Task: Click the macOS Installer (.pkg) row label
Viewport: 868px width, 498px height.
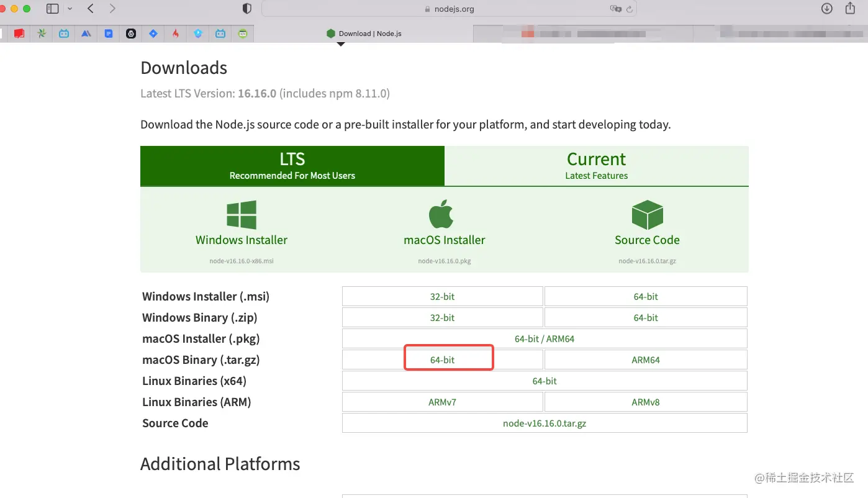Action: (x=201, y=338)
